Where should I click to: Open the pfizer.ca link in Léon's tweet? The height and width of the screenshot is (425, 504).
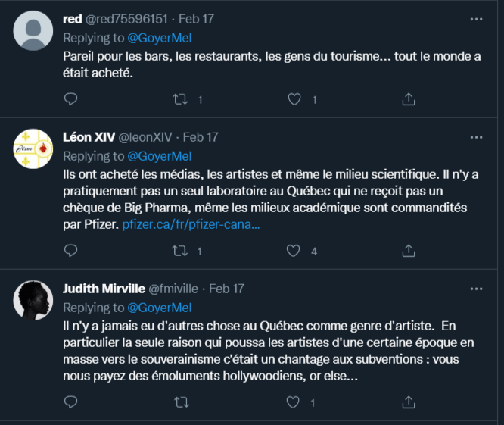point(191,226)
